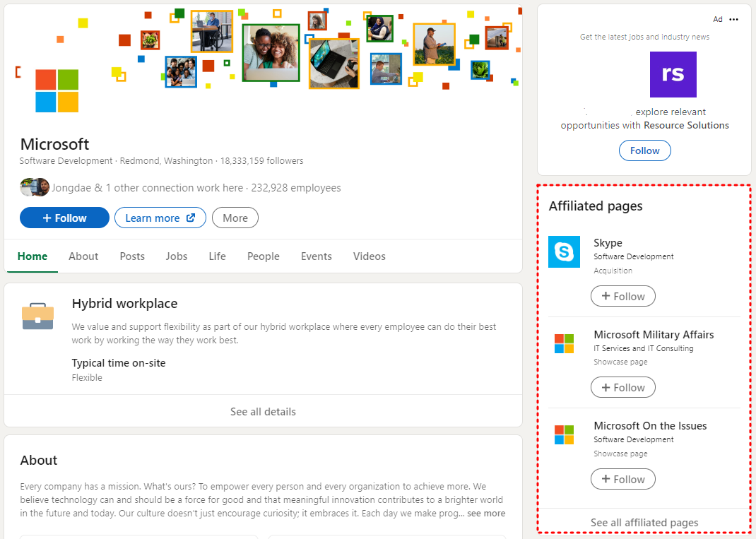Open the Jobs tab
Viewport: 756px width, 539px height.
pyautogui.click(x=177, y=256)
